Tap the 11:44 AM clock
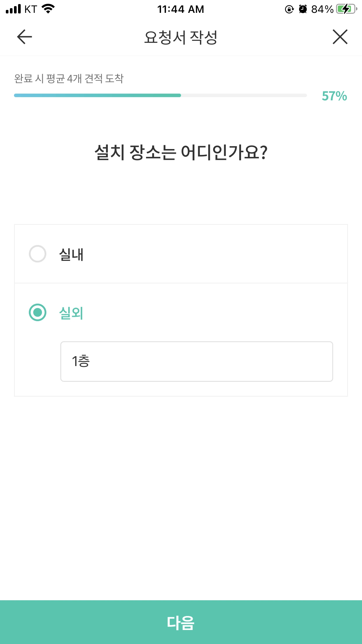The width and height of the screenshot is (362, 644). pyautogui.click(x=181, y=9)
